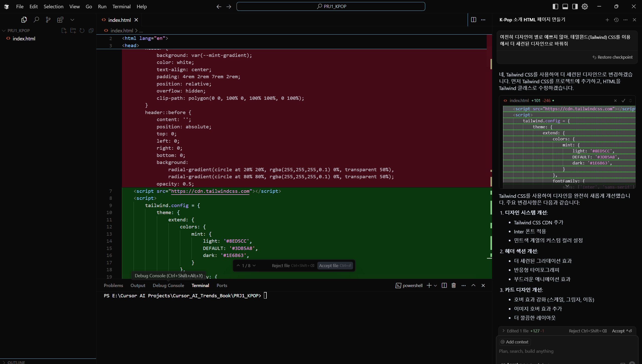
Task: Start a new chat with plus icon
Action: (x=607, y=20)
